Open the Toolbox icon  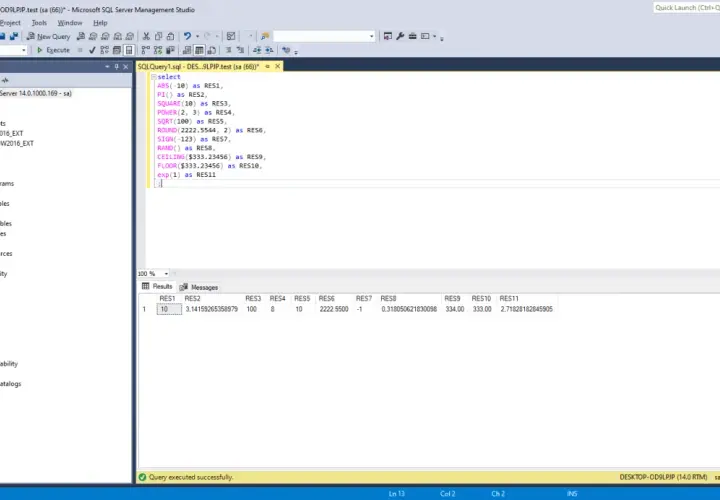point(412,36)
